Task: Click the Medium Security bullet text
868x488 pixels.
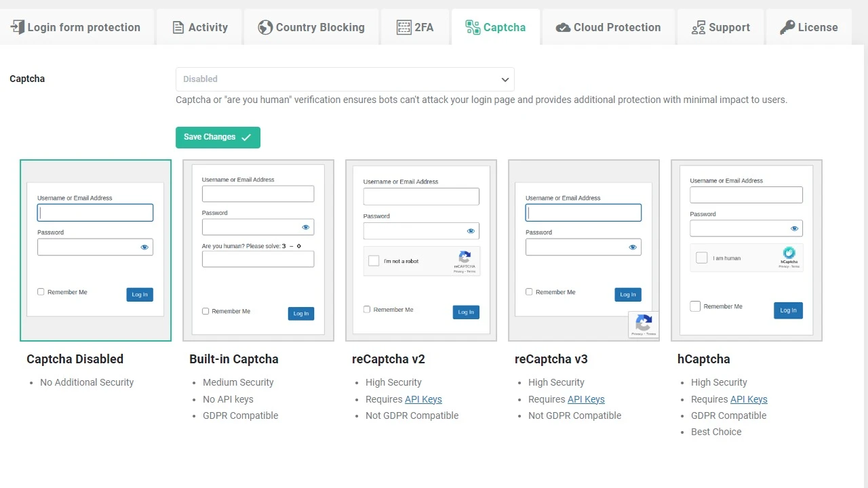Action: pyautogui.click(x=238, y=382)
